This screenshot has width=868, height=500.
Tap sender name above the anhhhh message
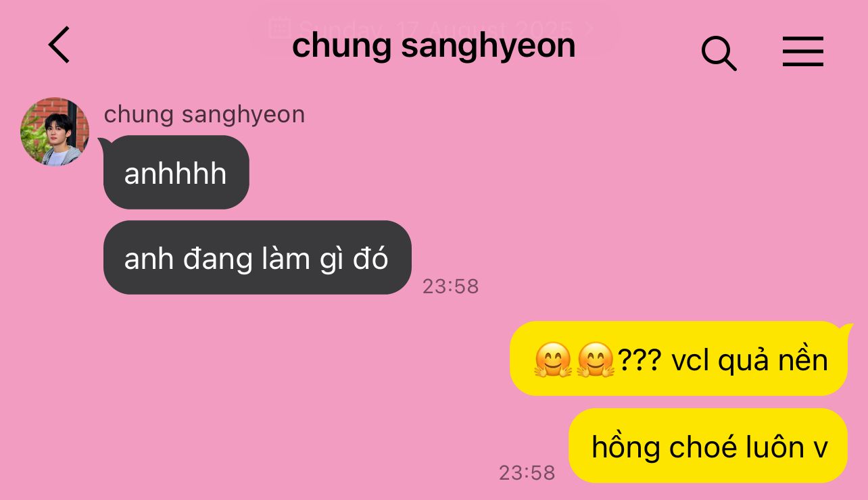click(x=204, y=114)
